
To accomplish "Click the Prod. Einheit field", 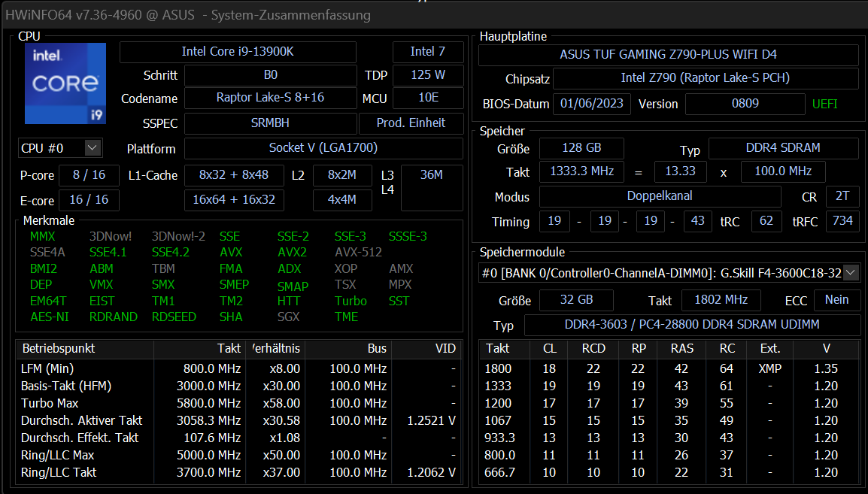I will [x=411, y=123].
